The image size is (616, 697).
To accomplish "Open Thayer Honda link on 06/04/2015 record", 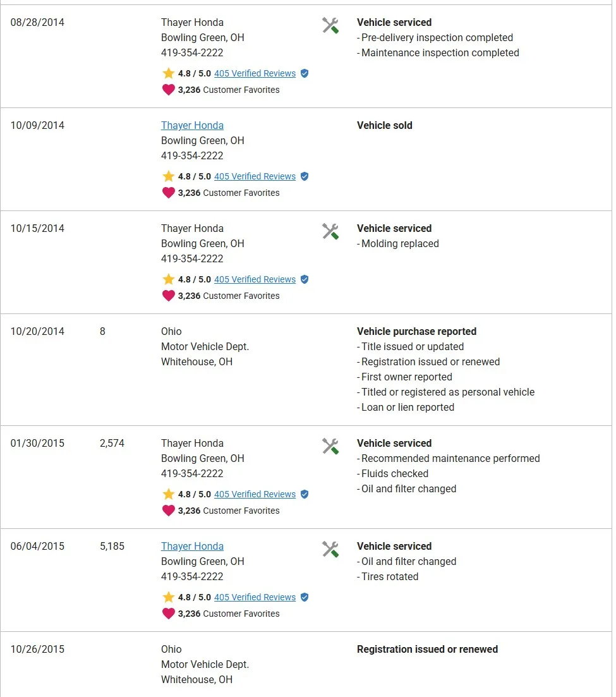I will 192,546.
